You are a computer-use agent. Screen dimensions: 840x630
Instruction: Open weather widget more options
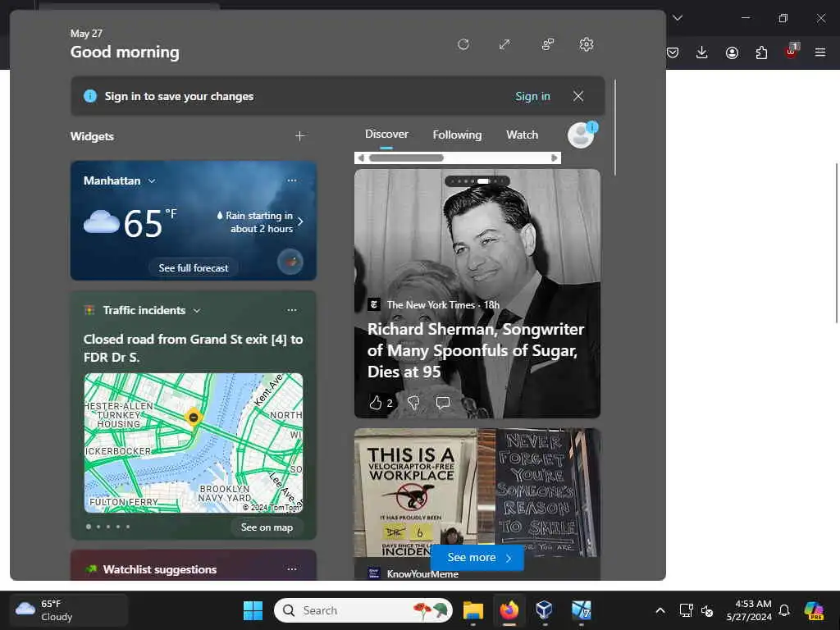tap(292, 180)
